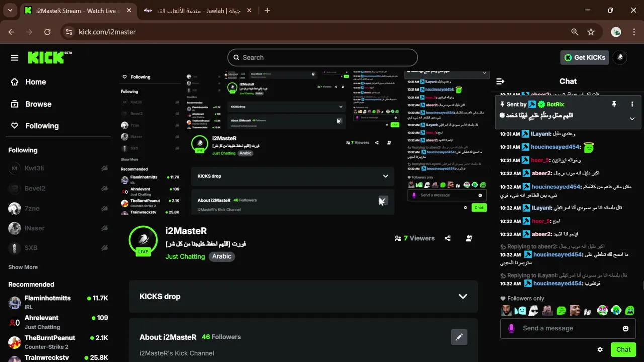Open Flaminhotmitts recommended channel
The width and height of the screenshot is (644, 362).
tap(58, 302)
